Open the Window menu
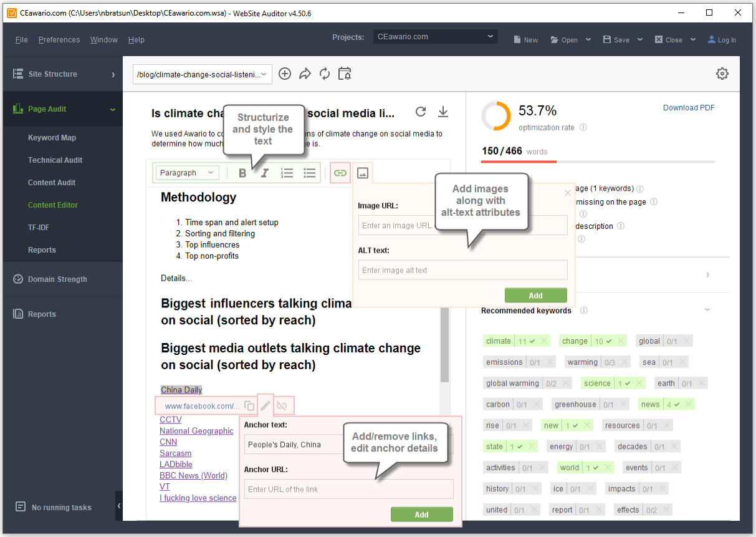Screen dimensions: 756x537 point(104,39)
